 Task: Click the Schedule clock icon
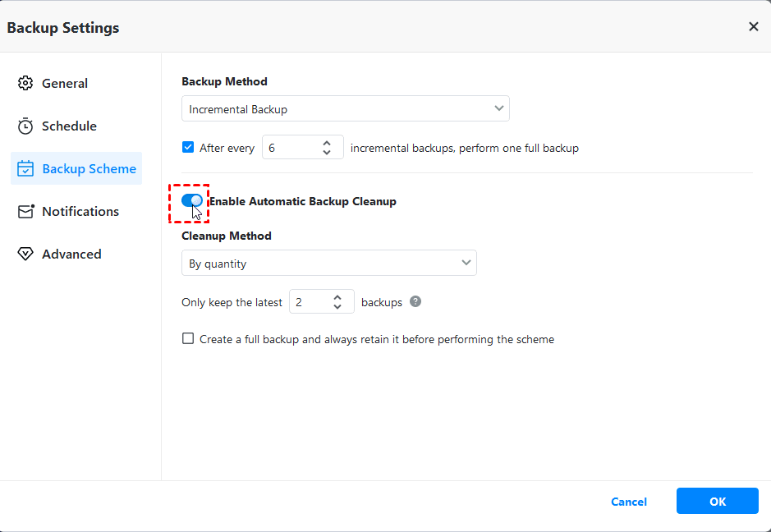tap(25, 126)
